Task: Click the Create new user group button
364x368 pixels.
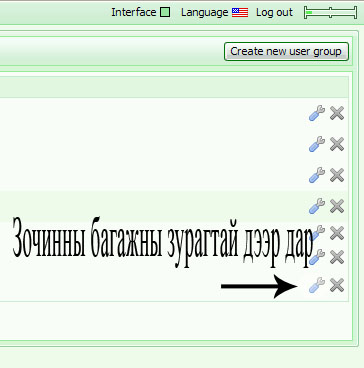Action: point(286,52)
